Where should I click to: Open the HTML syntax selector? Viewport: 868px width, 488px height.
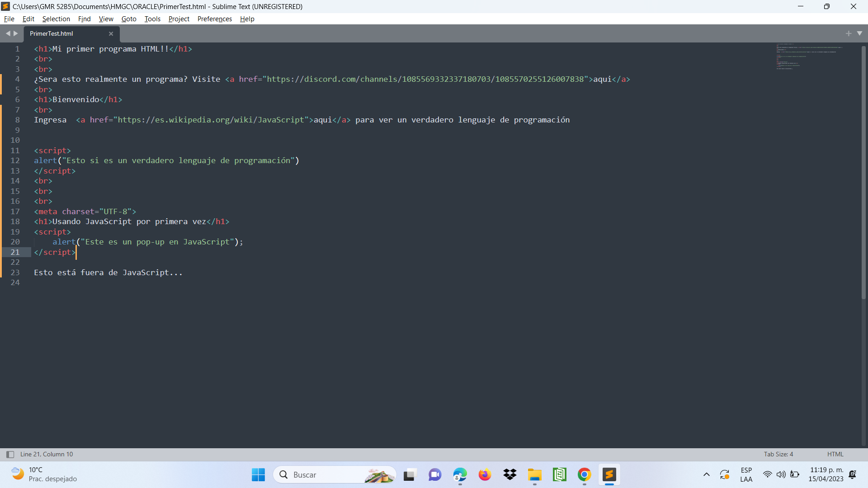point(835,454)
